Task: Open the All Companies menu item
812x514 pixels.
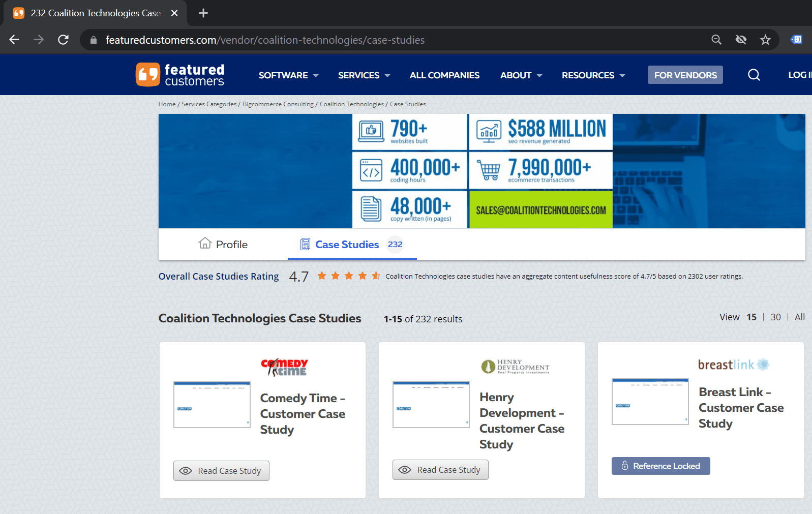Action: point(444,75)
